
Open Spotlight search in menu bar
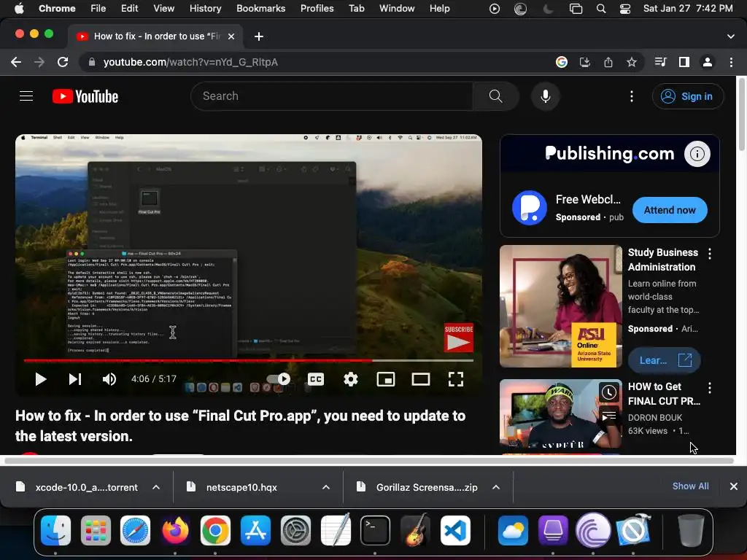pyautogui.click(x=601, y=9)
